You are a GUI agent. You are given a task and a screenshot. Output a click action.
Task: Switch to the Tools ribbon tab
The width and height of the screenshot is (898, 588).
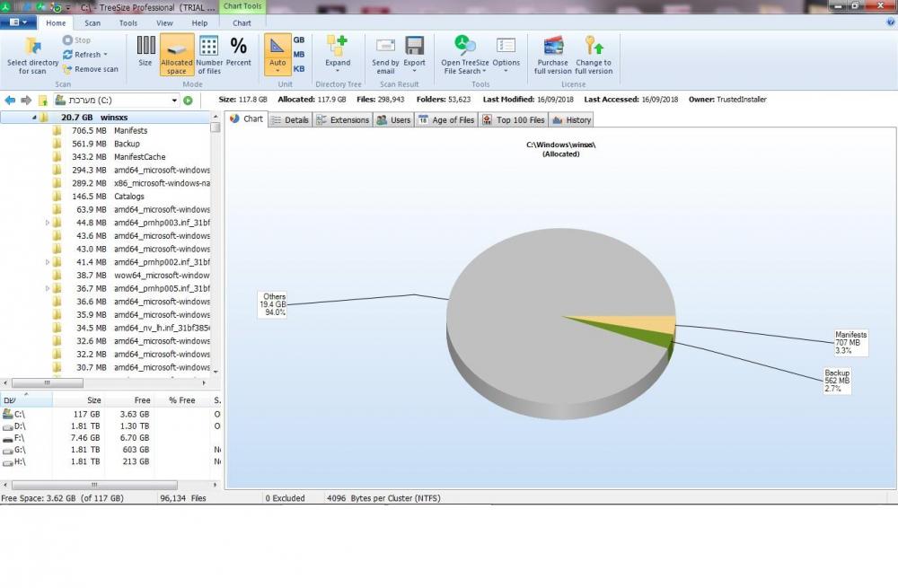click(x=128, y=23)
